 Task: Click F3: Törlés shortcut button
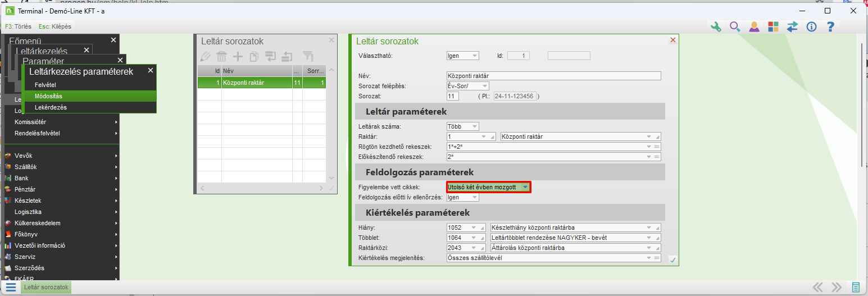pyautogui.click(x=18, y=26)
